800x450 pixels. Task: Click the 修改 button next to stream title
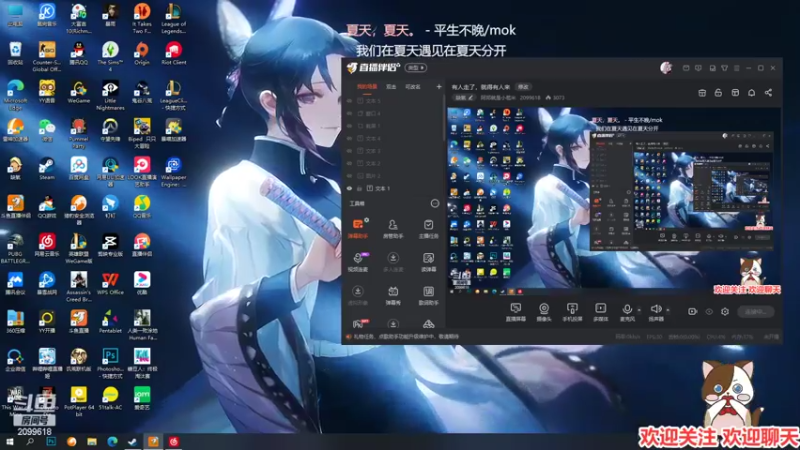point(523,87)
